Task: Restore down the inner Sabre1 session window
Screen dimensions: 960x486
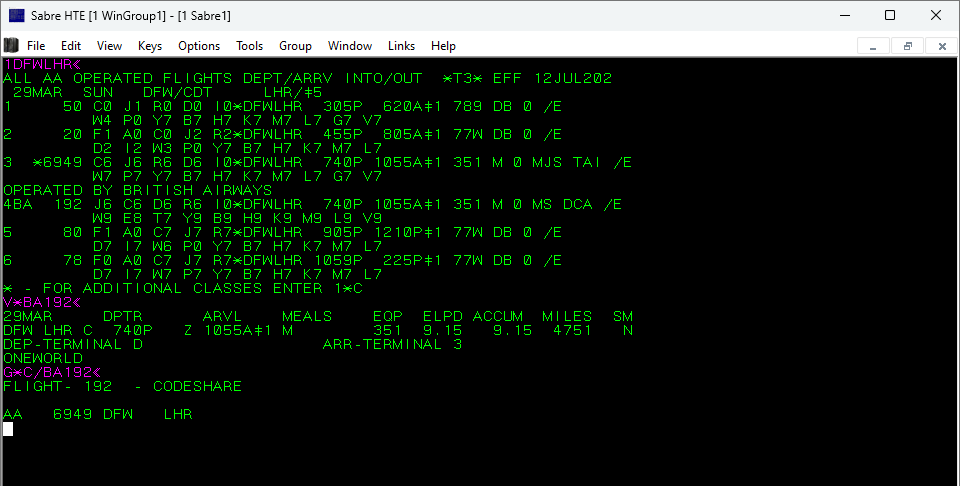Action: [x=907, y=46]
